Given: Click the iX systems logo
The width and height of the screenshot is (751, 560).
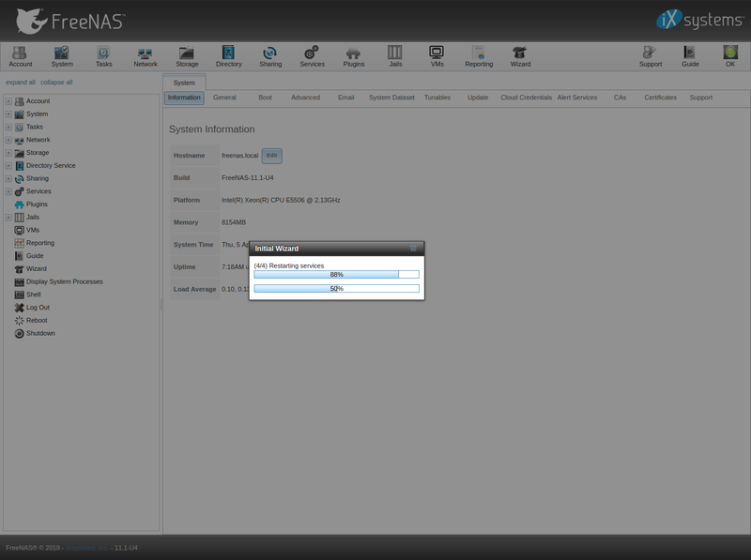Looking at the screenshot, I should click(699, 20).
